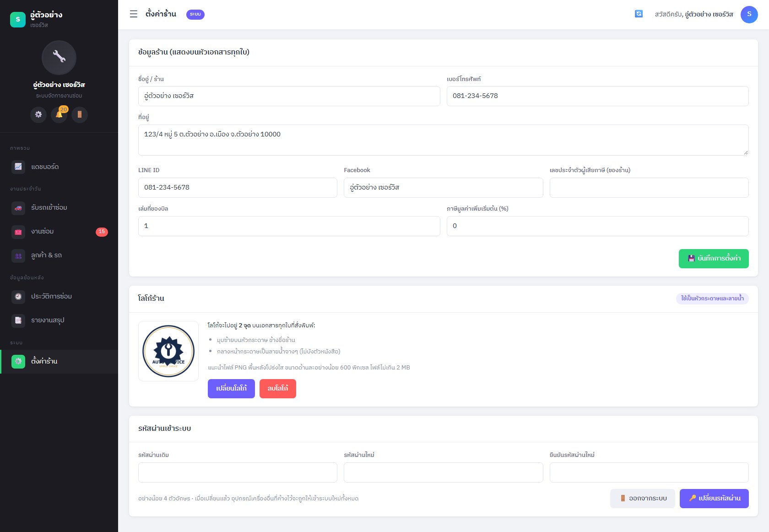769x532 pixels.
Task: Click the เล่มที่ของบิล bill book field
Action: [289, 226]
